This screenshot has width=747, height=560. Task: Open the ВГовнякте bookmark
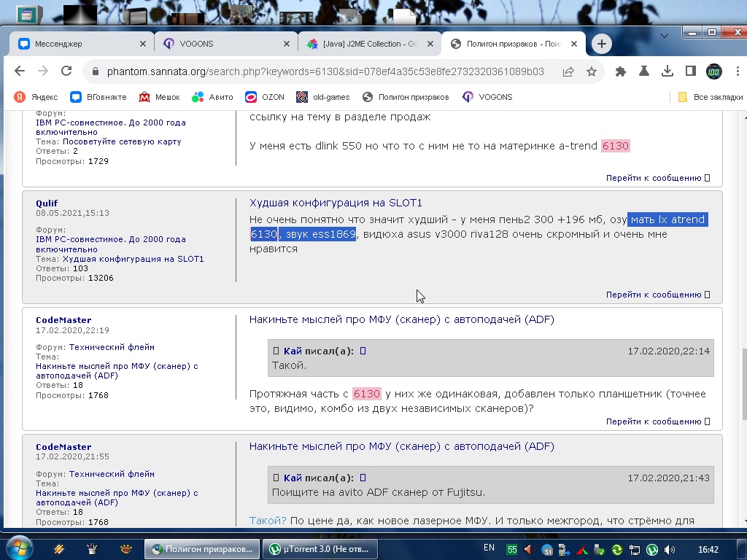[98, 97]
